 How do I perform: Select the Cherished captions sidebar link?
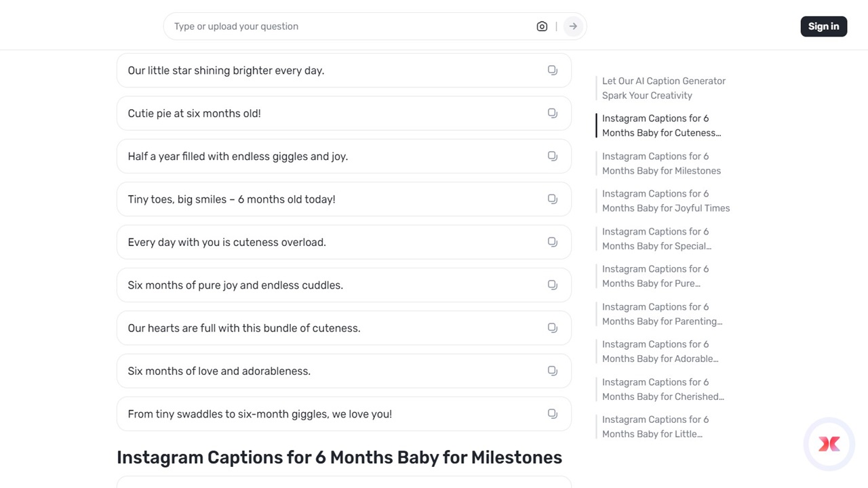tap(662, 389)
